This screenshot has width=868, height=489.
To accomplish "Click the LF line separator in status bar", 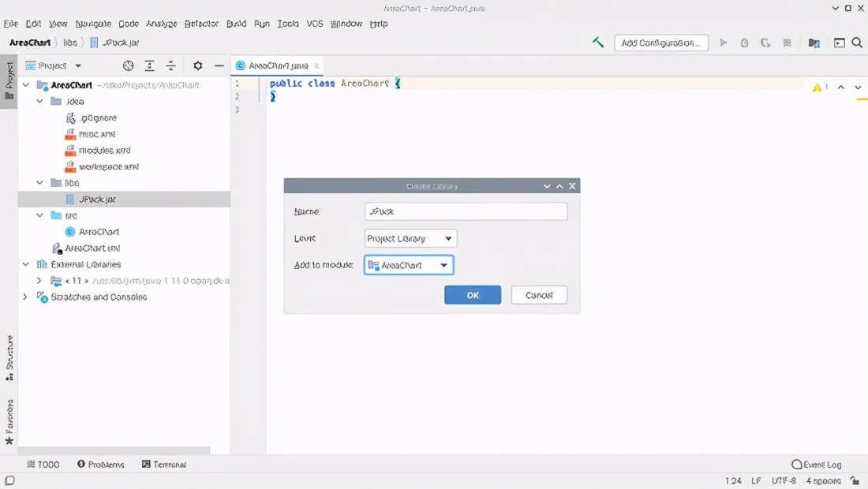I will coord(756,480).
